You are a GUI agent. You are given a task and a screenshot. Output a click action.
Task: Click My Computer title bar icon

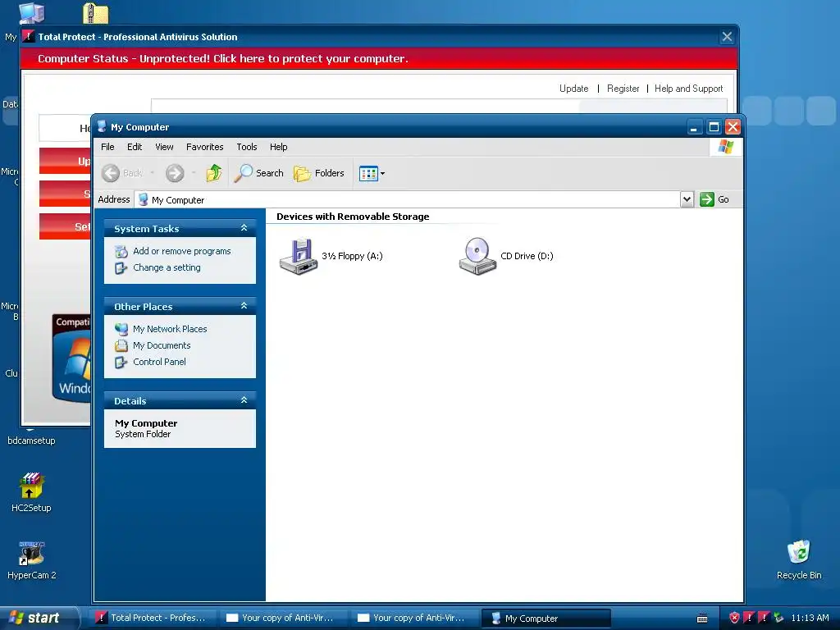(x=102, y=127)
